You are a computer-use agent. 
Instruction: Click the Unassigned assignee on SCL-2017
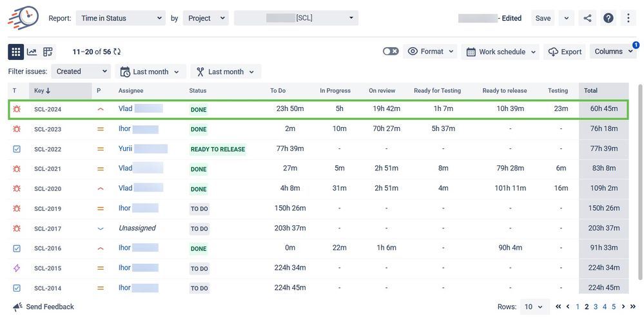(x=137, y=228)
